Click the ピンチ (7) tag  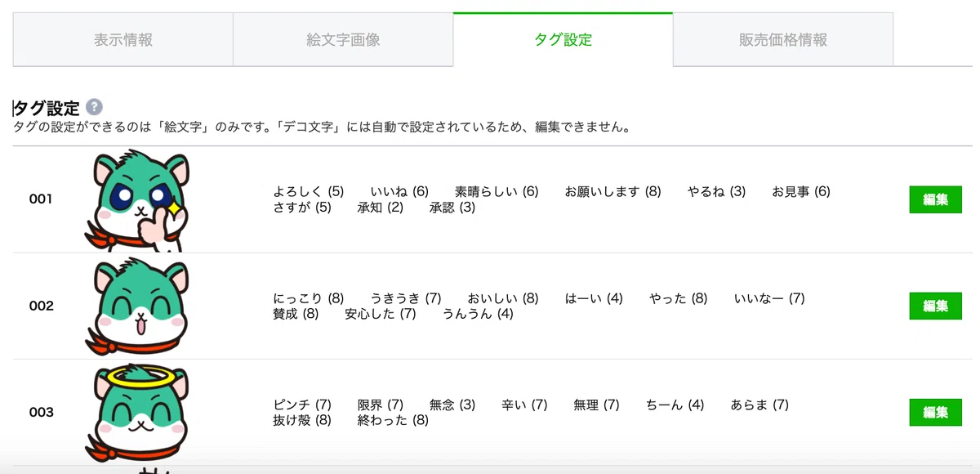coord(302,405)
